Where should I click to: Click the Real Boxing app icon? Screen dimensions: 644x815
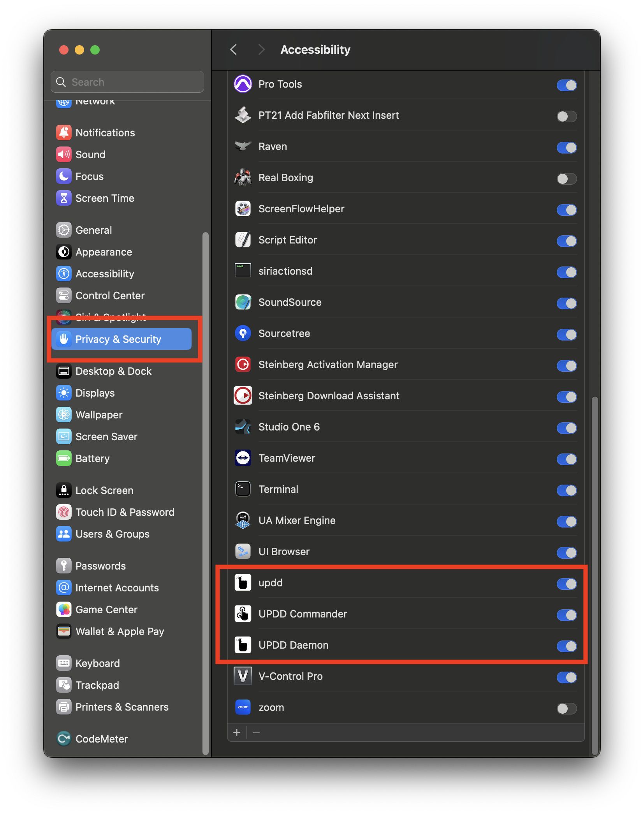point(243,178)
